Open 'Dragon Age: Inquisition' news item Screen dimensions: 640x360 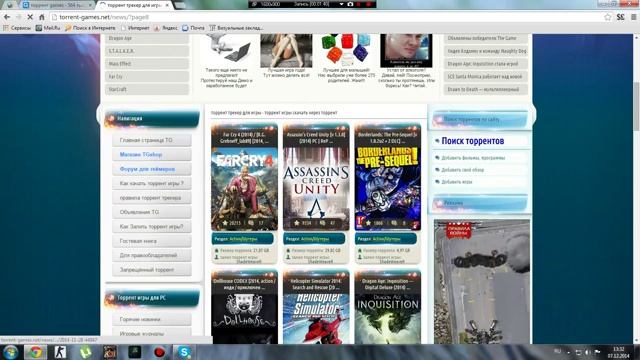click(486, 64)
